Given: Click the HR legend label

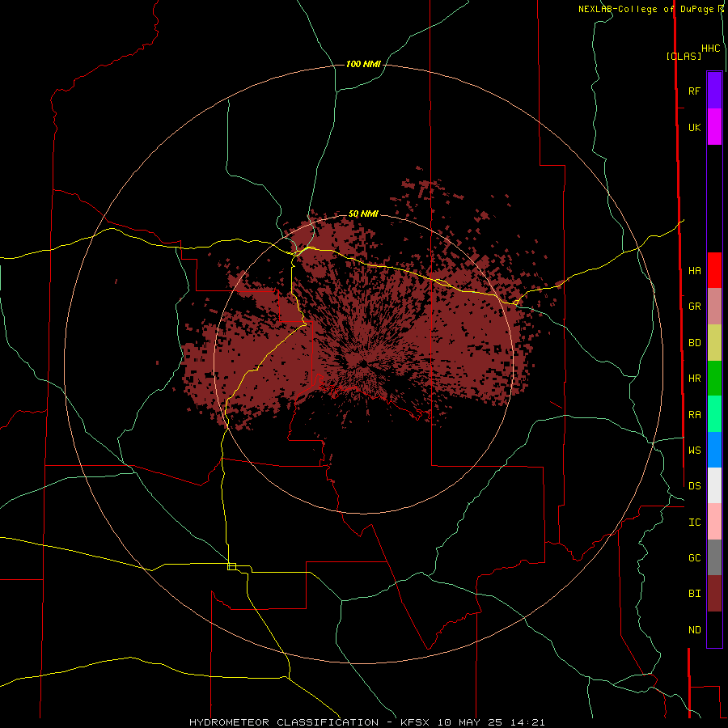Looking at the screenshot, I should coord(694,379).
